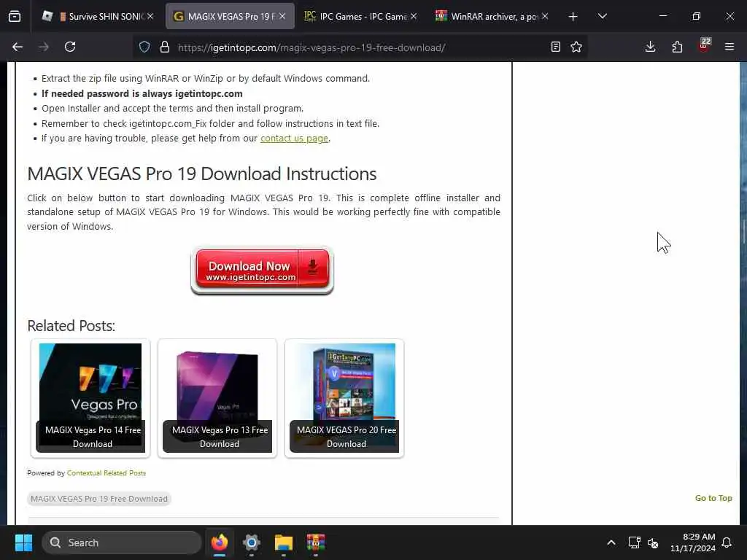
Task: Close the WinRAR archiver tab
Action: pos(545,16)
